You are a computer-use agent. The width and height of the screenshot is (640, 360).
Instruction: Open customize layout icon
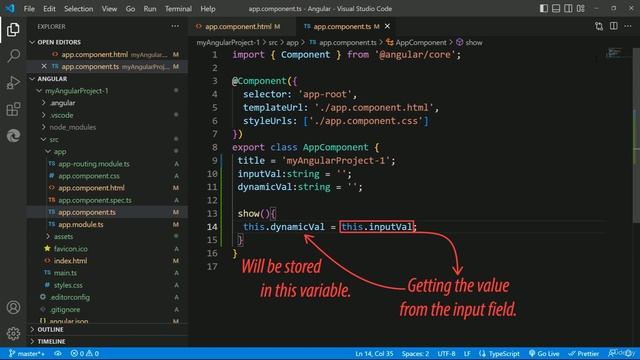pyautogui.click(x=580, y=9)
